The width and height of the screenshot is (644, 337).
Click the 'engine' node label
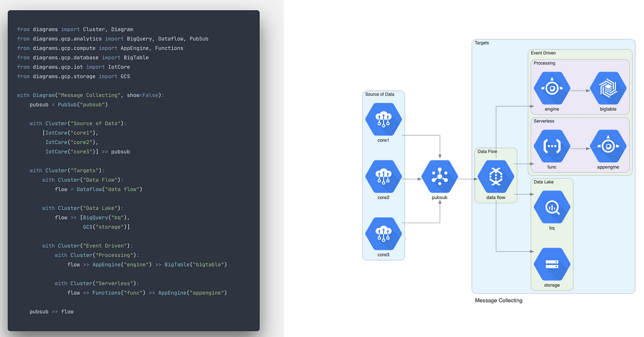tap(552, 109)
